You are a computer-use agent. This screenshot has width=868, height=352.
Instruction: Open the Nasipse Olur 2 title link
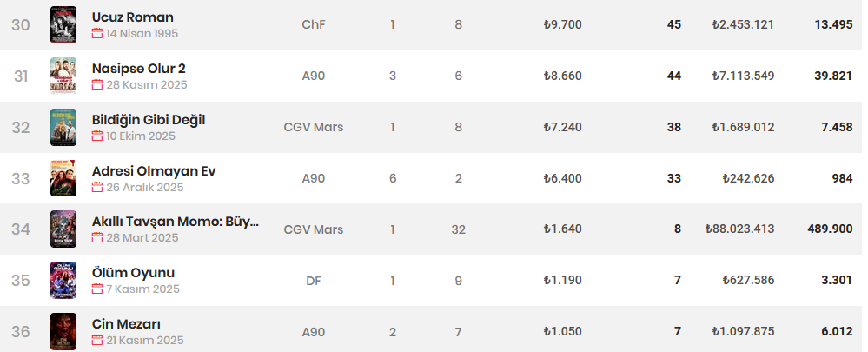click(x=139, y=69)
